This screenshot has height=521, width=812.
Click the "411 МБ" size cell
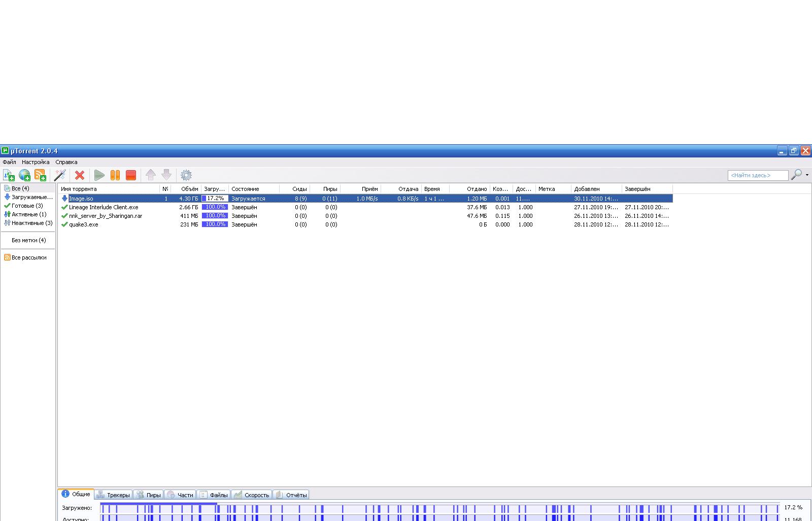click(x=189, y=216)
